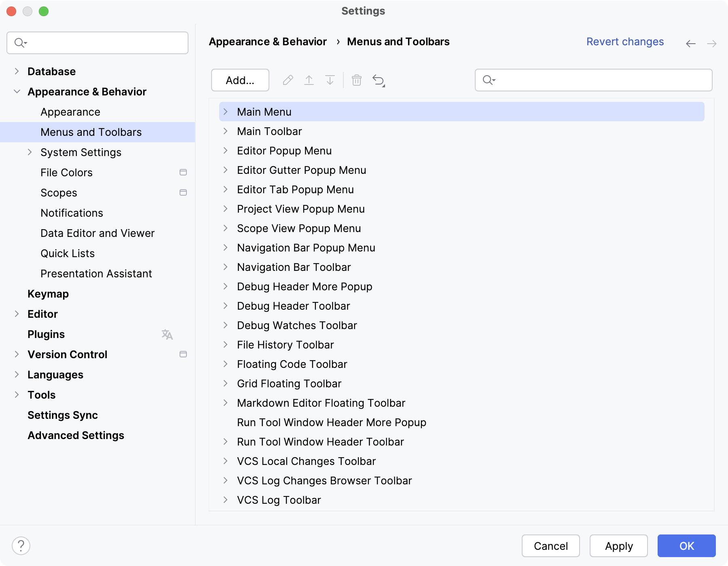Click the project-level icon beside File Colors
Viewport: 728px width, 566px height.
tap(183, 172)
